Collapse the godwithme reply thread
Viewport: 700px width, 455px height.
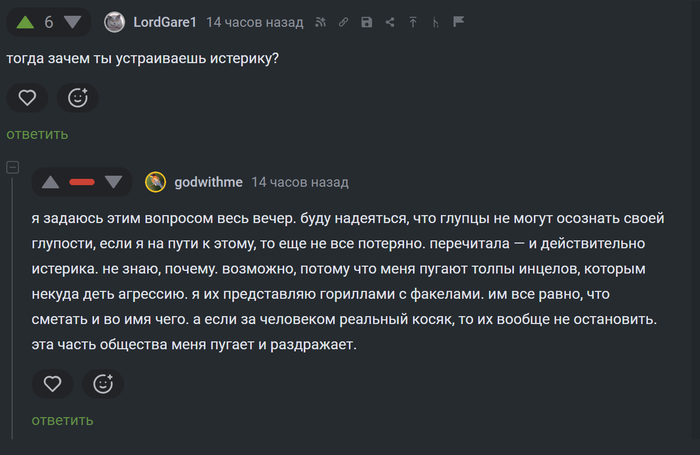click(13, 166)
